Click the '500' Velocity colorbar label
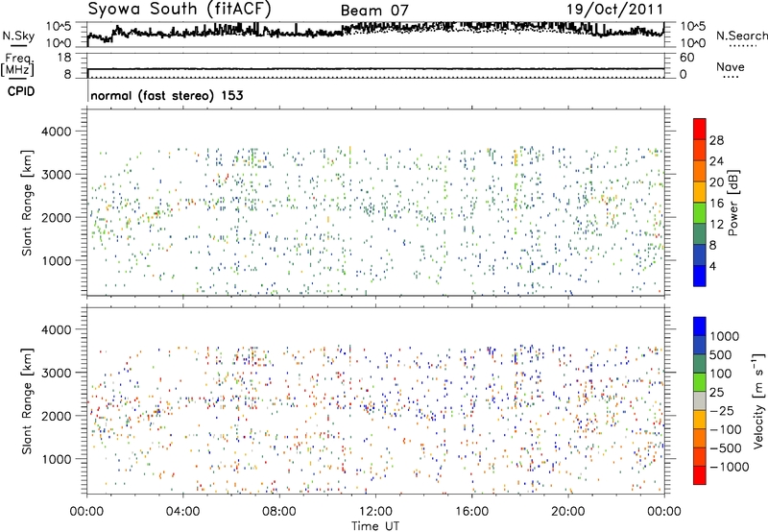 pyautogui.click(x=721, y=354)
